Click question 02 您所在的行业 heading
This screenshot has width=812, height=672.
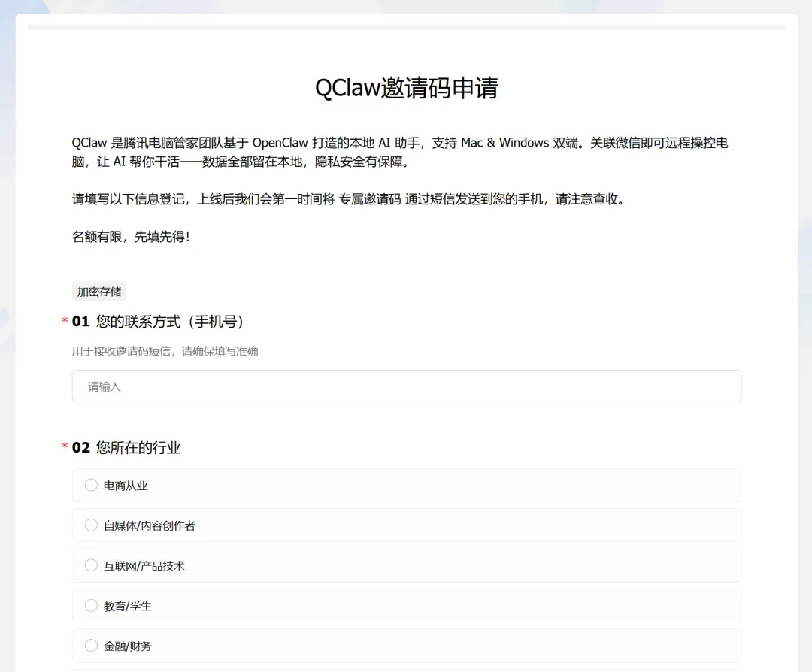126,447
